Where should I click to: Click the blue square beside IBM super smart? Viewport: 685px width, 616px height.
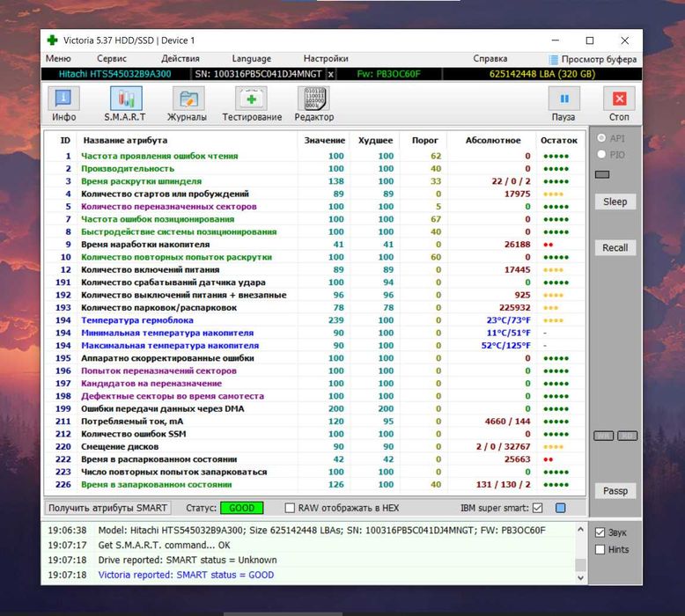561,508
